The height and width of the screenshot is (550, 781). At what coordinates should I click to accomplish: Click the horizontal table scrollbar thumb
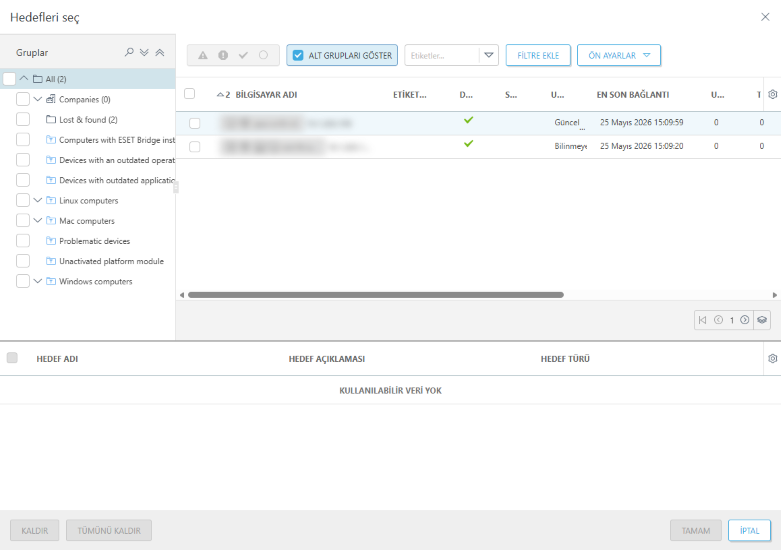[376, 295]
